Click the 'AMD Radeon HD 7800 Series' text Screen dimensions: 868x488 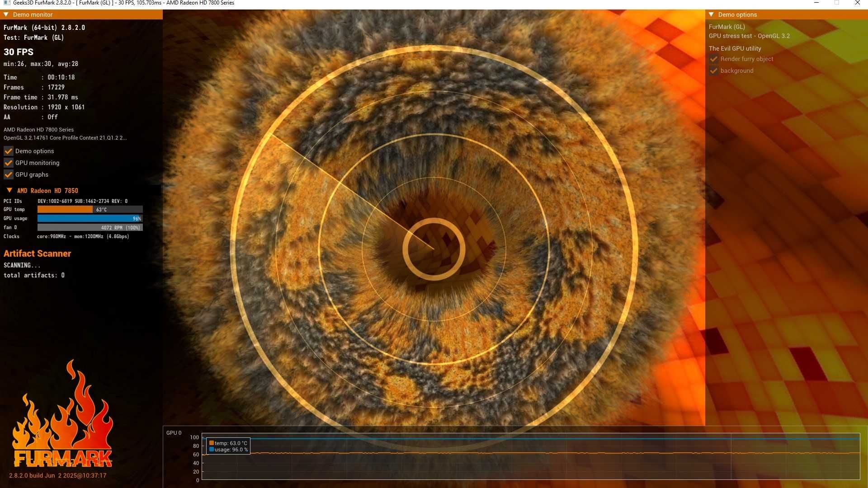point(39,130)
